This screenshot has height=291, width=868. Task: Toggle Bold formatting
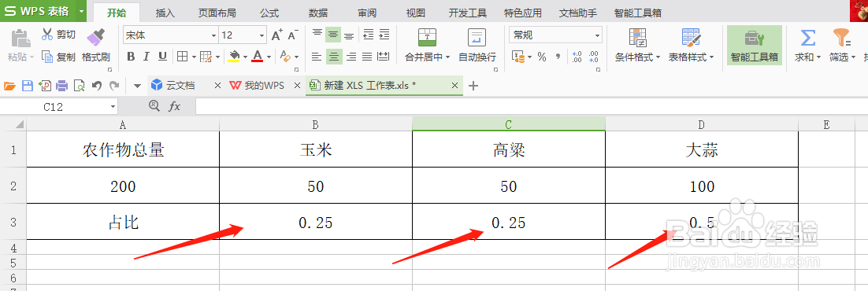click(131, 57)
